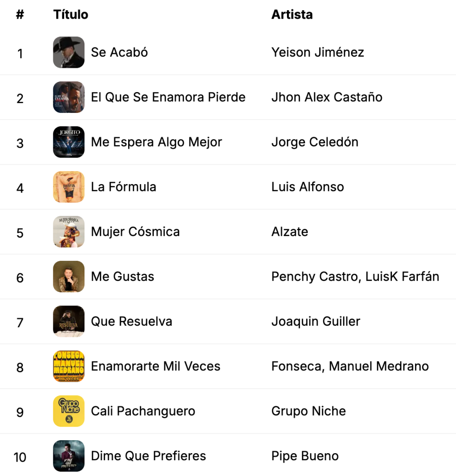Click the La Fórmula album thumbnail
This screenshot has height=476, width=456.
pos(69,187)
